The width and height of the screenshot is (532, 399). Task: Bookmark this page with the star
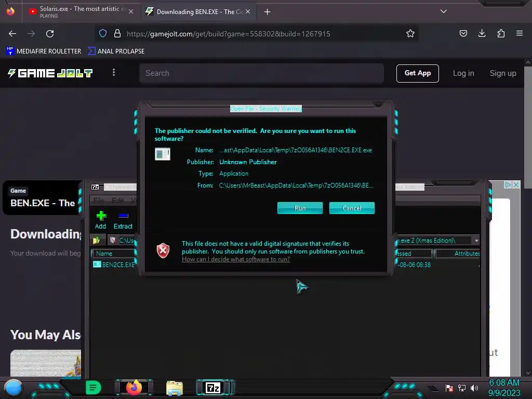pyautogui.click(x=410, y=33)
